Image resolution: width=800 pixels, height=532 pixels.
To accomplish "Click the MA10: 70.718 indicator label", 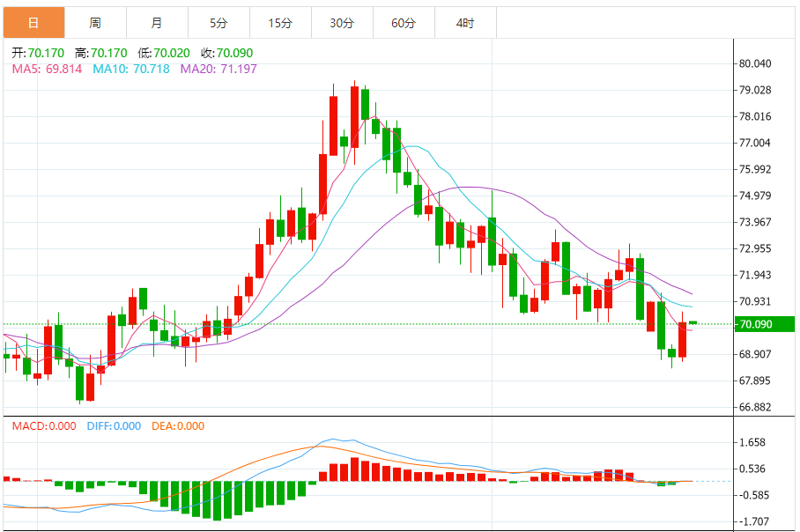I will 131,69.
